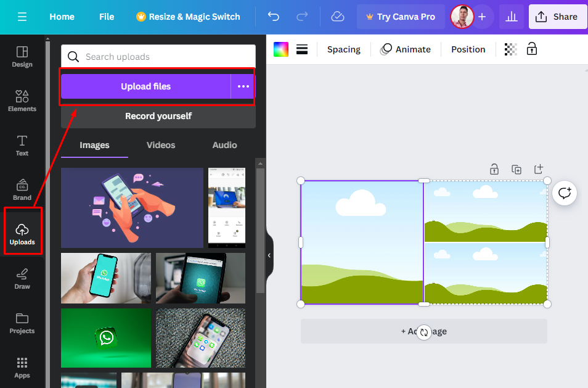The width and height of the screenshot is (588, 388).
Task: Add a comment bubble icon
Action: [565, 193]
